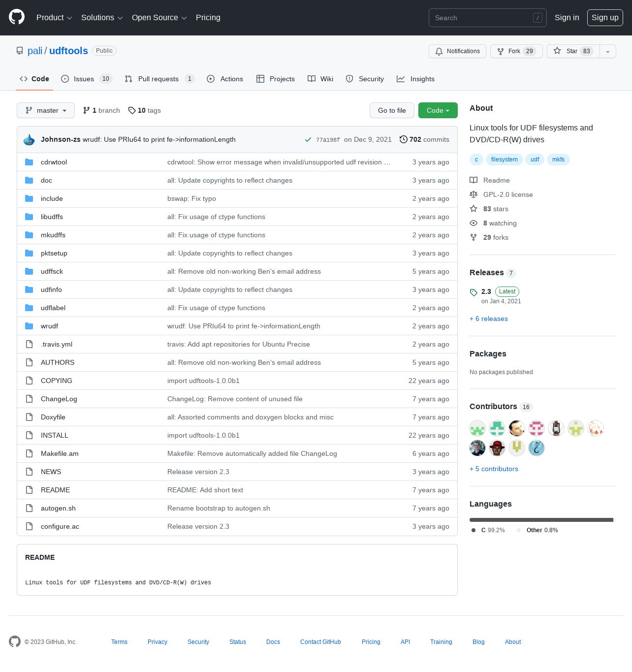View the 702 commits history

tap(424, 139)
